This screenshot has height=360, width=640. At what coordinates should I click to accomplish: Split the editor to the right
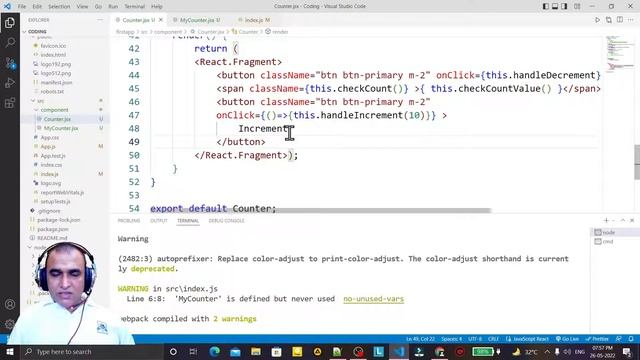click(x=620, y=20)
